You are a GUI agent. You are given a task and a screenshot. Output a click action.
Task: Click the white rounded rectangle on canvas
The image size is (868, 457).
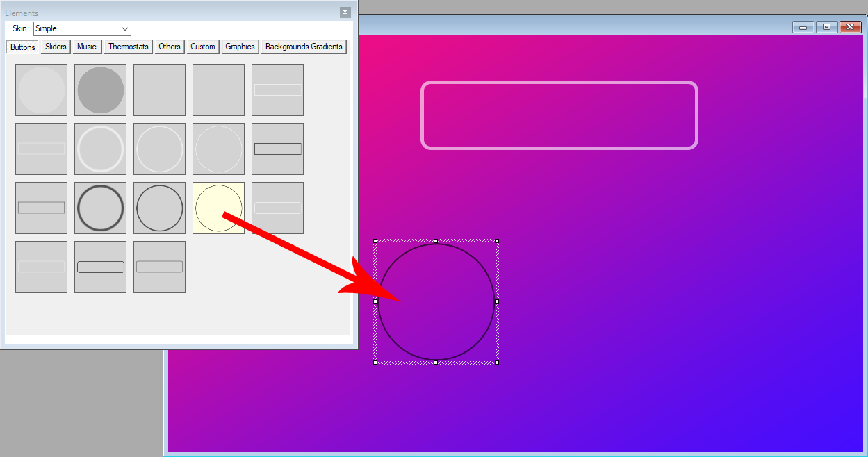click(x=559, y=83)
